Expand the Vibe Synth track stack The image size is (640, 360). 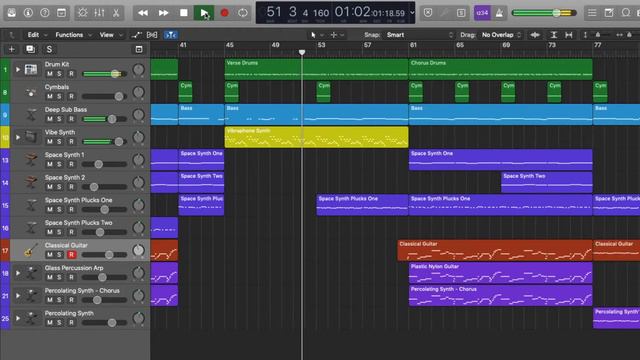[18, 138]
